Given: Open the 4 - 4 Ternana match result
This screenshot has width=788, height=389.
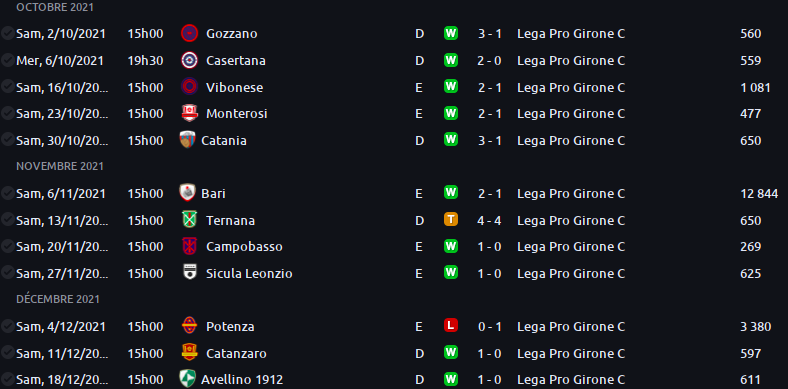Looking at the screenshot, I should tap(489, 221).
